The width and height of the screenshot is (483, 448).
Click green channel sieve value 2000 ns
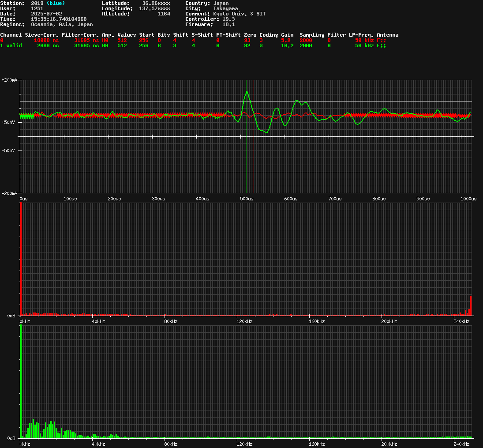tap(48, 45)
